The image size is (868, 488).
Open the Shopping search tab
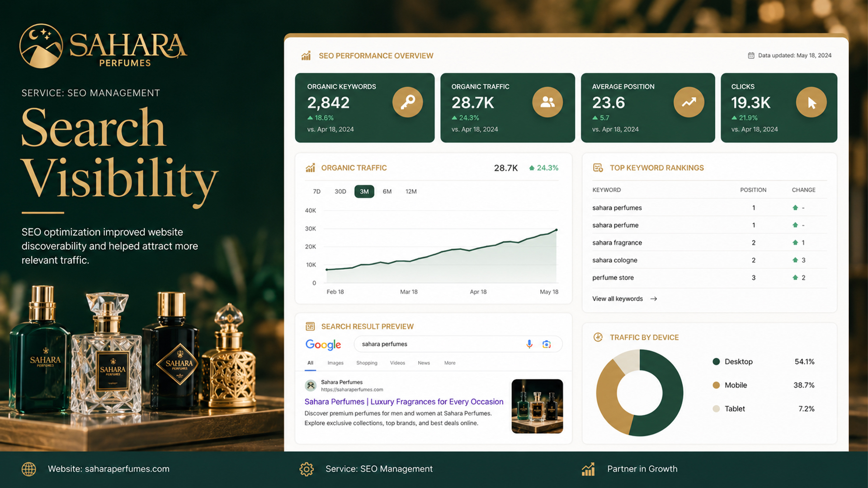pos(367,363)
